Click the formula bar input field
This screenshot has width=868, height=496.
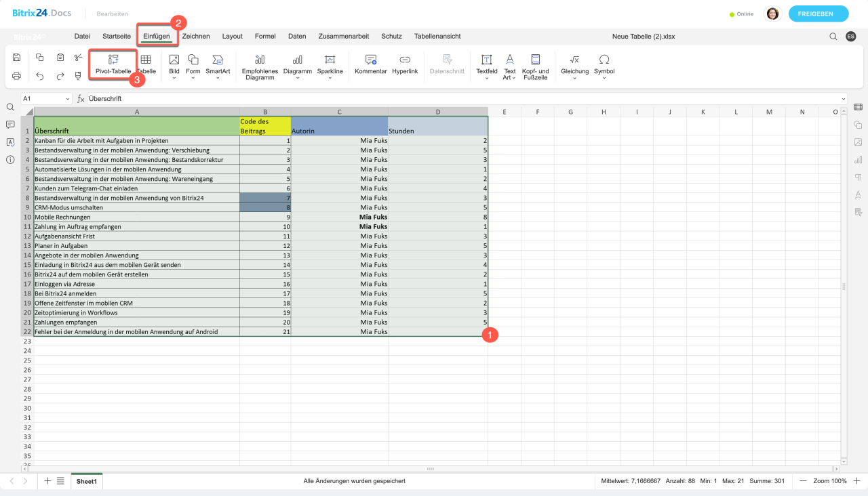461,99
